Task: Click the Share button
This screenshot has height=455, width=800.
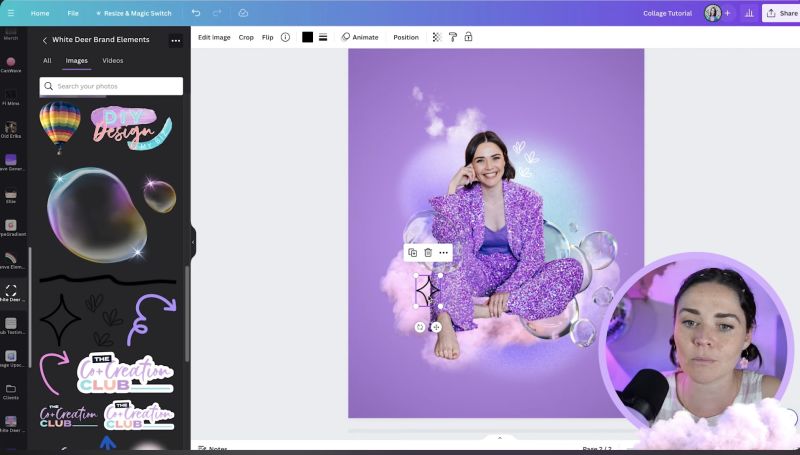Action: (781, 13)
